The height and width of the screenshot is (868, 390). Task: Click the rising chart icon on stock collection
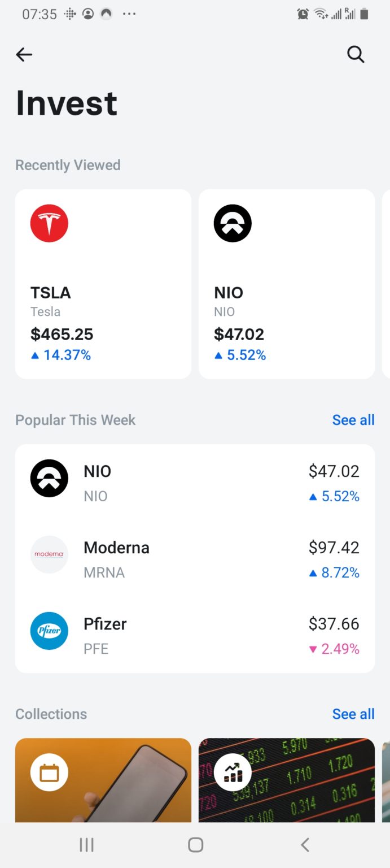pyautogui.click(x=233, y=772)
